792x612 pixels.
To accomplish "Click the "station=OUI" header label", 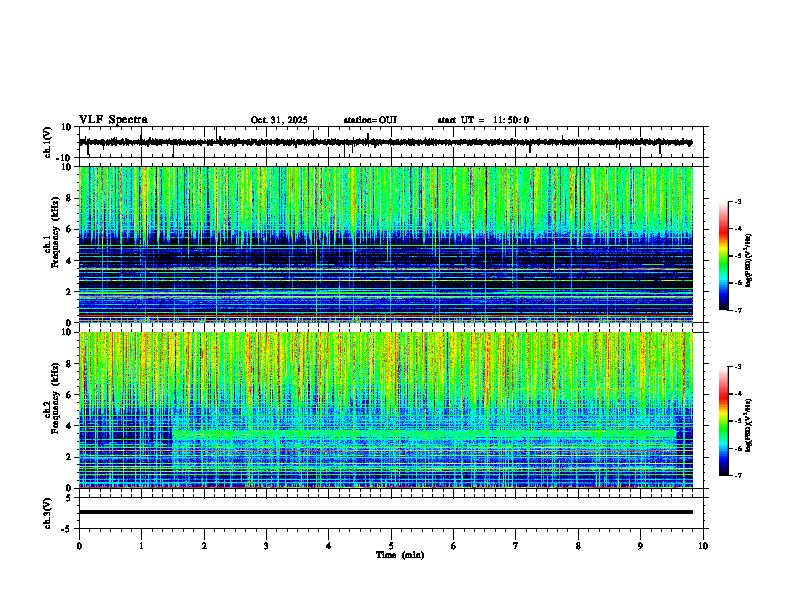I will [x=370, y=120].
